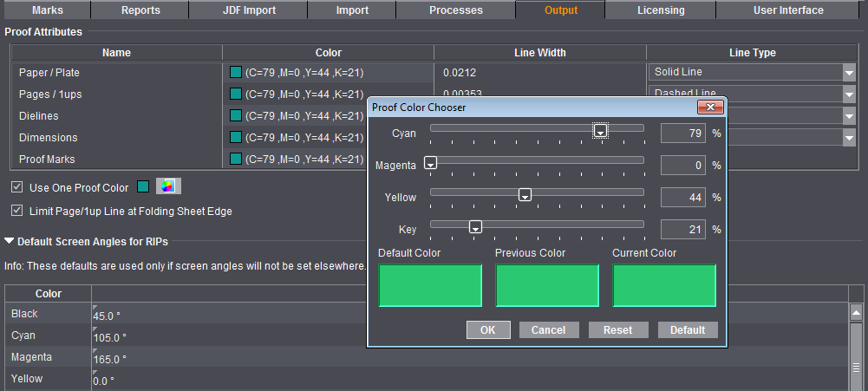Collapse Default Screen Angles for RIPs section
This screenshot has width=868, height=391.
(10, 242)
